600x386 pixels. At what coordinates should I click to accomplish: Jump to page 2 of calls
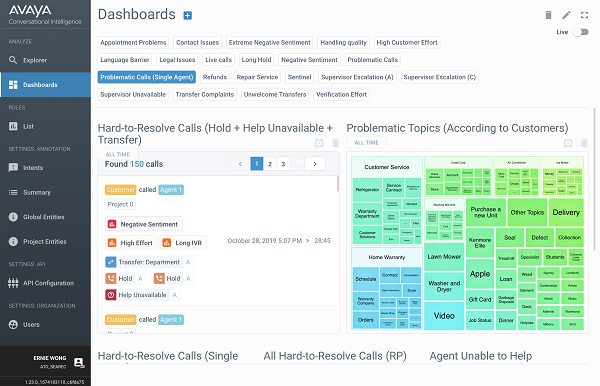(270, 164)
